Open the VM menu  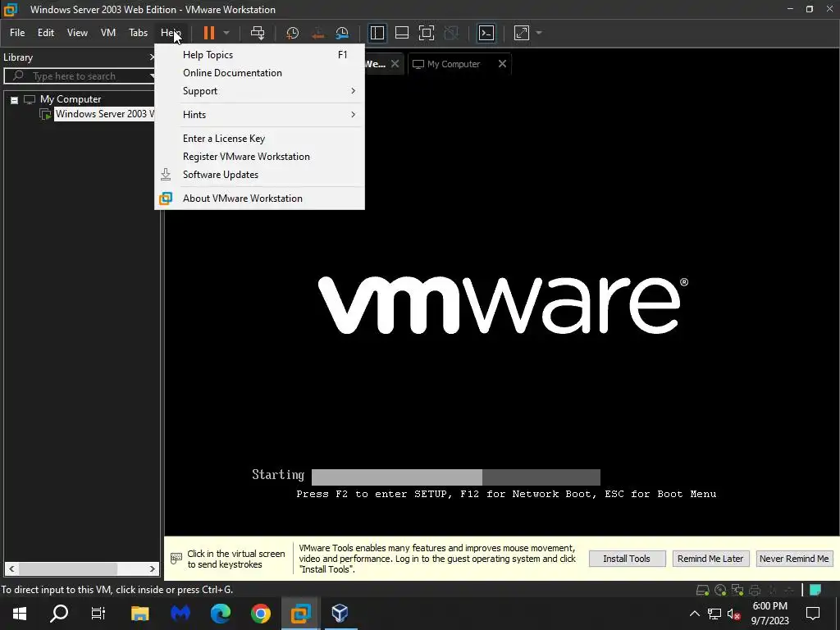click(x=108, y=33)
